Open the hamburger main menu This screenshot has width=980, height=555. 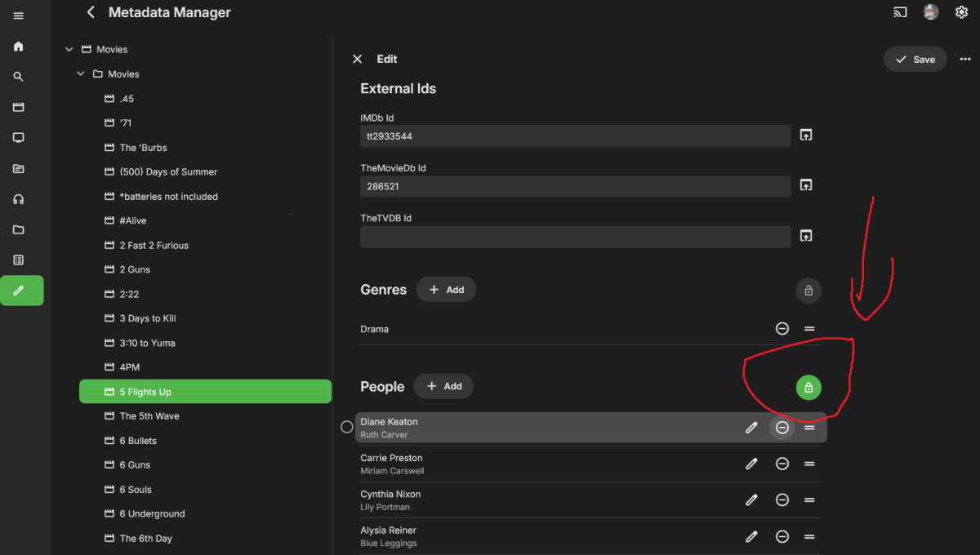pyautogui.click(x=18, y=16)
